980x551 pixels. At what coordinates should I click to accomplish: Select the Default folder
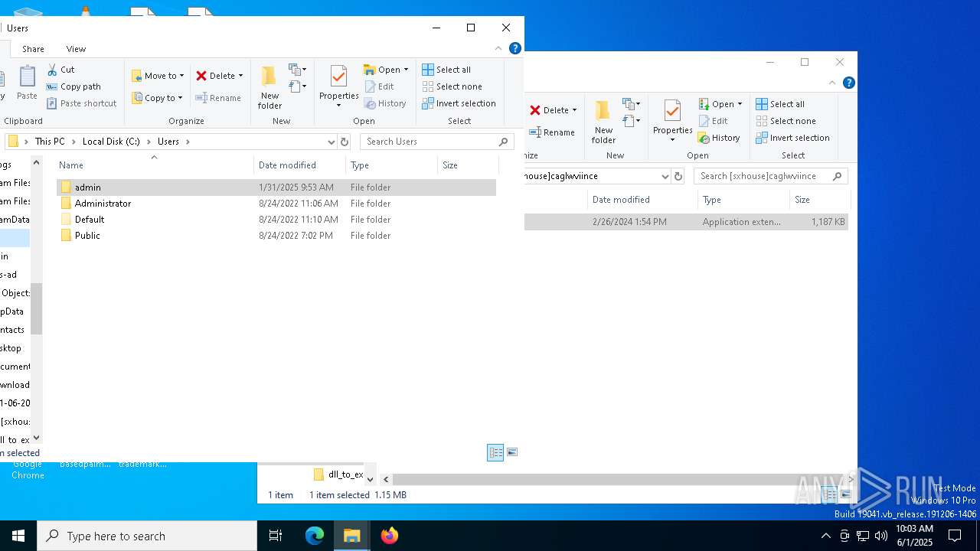[x=276, y=220]
